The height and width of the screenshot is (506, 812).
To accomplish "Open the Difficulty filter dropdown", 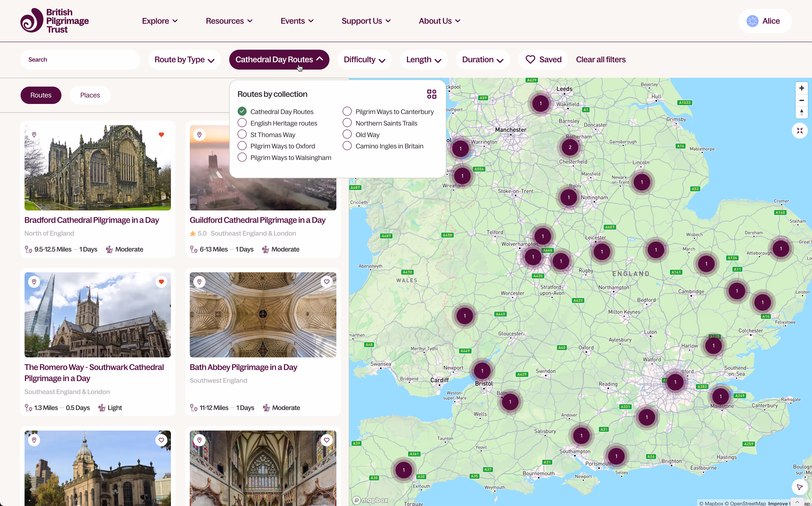I will click(364, 60).
